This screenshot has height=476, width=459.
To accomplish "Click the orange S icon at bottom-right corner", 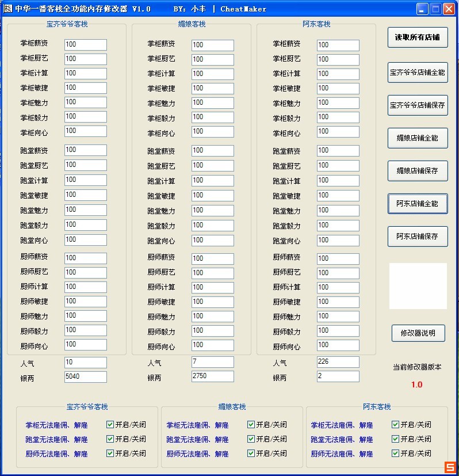I will coord(450,467).
